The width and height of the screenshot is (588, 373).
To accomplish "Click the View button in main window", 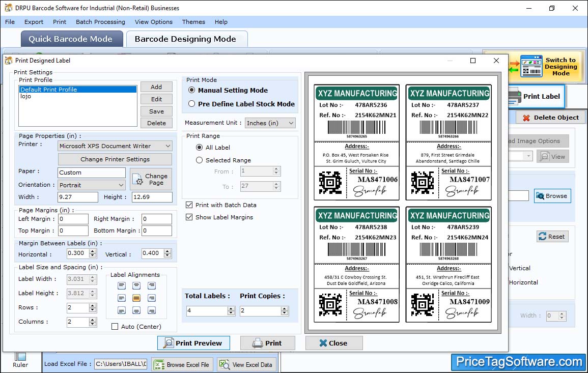I will 552,157.
